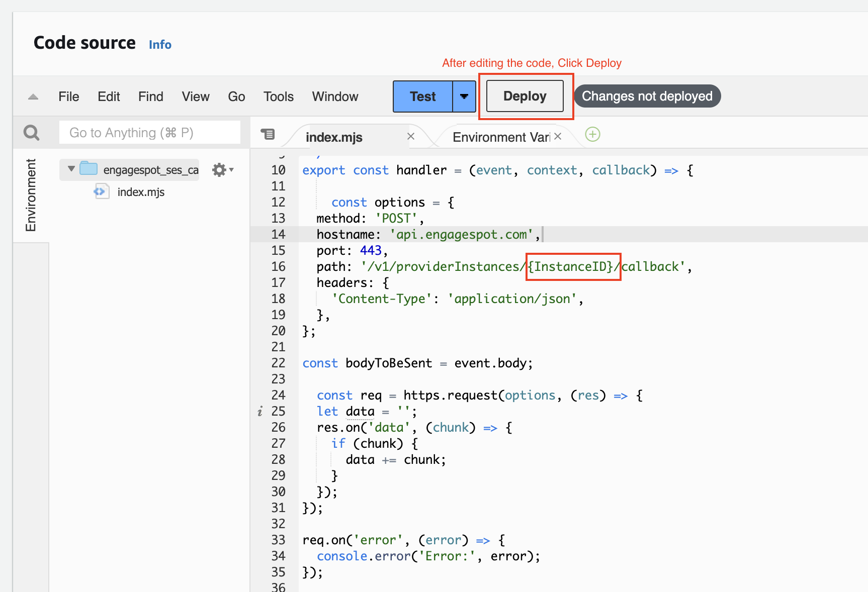Click the 'api.engagespot.com' hostname string

coord(461,235)
